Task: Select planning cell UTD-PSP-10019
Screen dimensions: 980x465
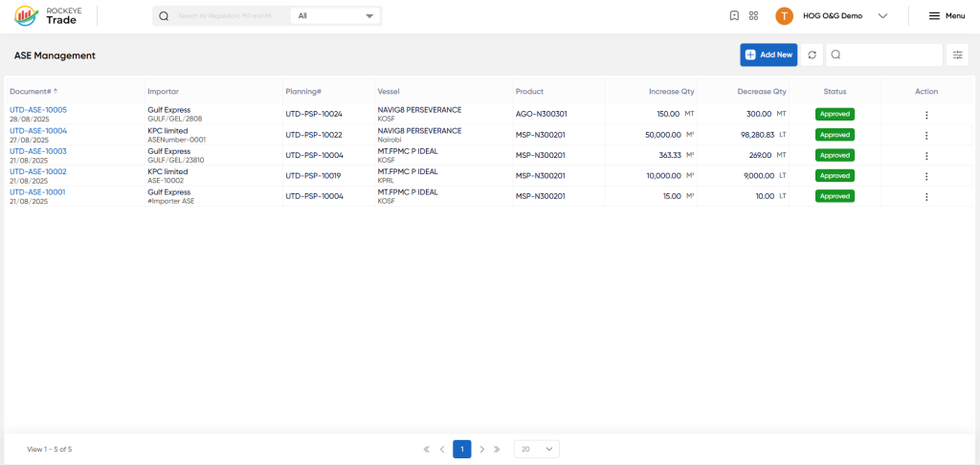Action: [313, 176]
